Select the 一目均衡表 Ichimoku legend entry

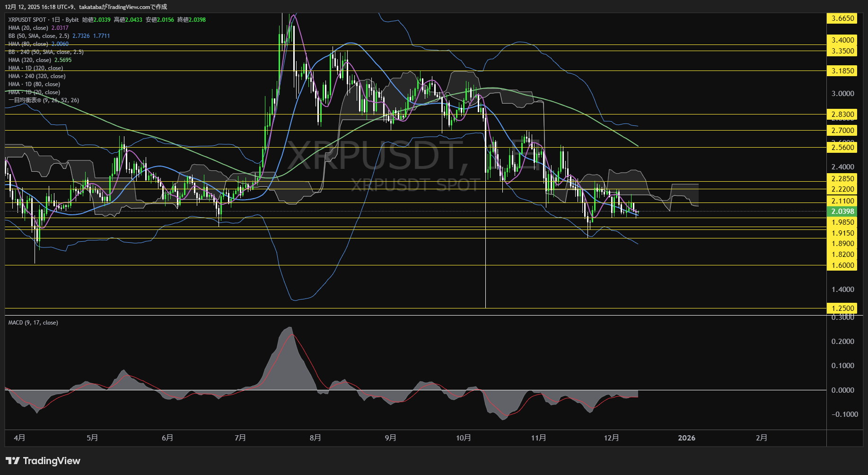coord(43,100)
